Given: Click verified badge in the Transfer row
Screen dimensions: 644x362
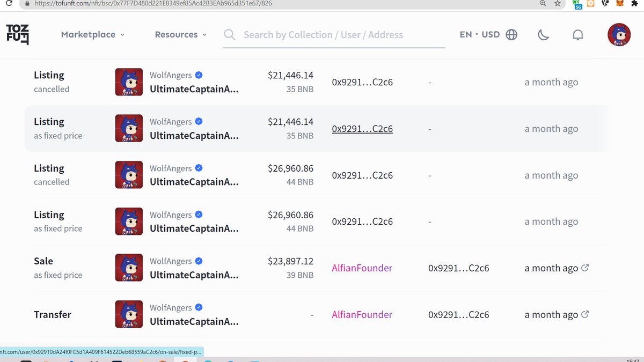Looking at the screenshot, I should pyautogui.click(x=199, y=307).
